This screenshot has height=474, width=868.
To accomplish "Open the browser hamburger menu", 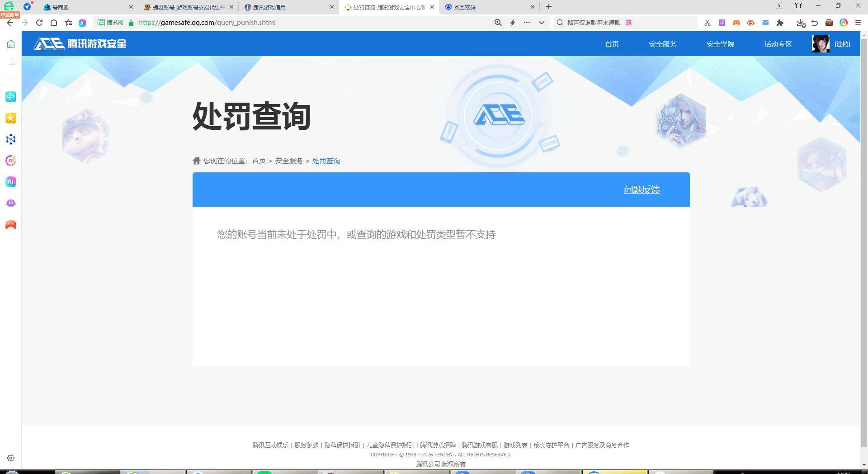I will click(858, 23).
